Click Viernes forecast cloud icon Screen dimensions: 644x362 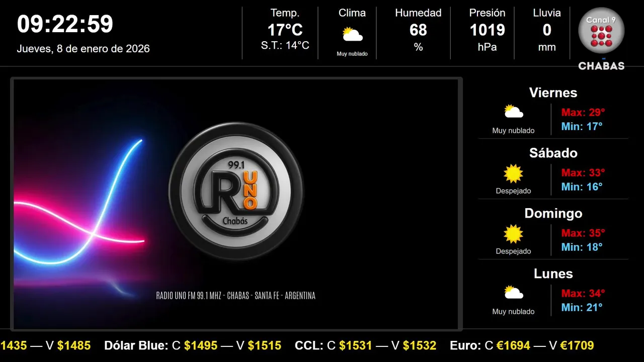coord(514,112)
